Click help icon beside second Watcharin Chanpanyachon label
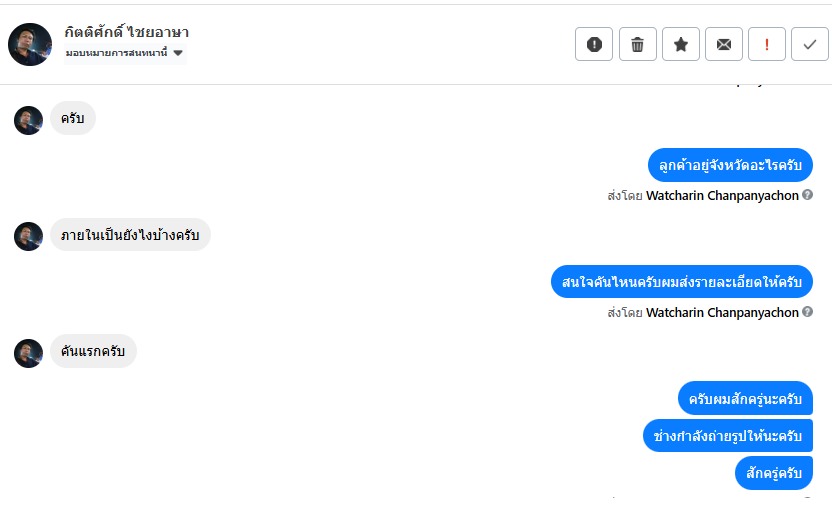Image resolution: width=832 pixels, height=509 pixels. pyautogui.click(x=807, y=312)
